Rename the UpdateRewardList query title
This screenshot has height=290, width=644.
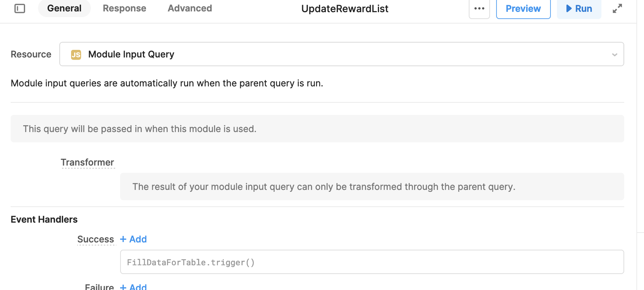pos(345,9)
